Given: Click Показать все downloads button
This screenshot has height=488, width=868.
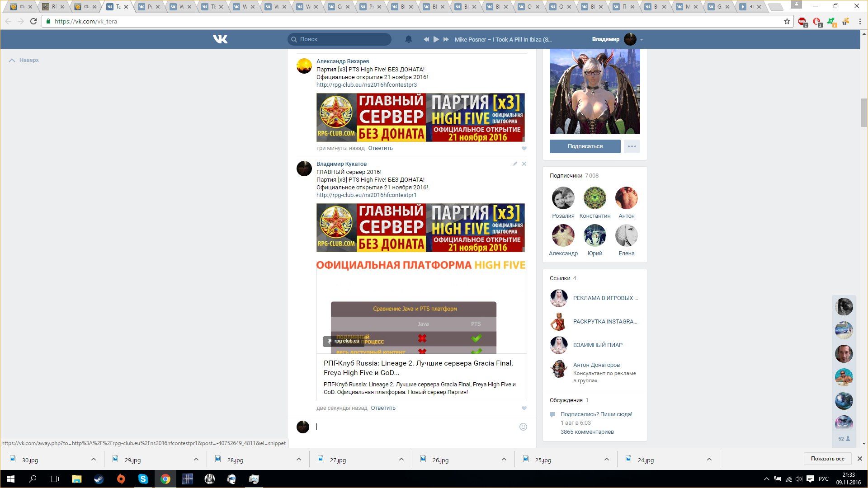Looking at the screenshot, I should coord(827,459).
